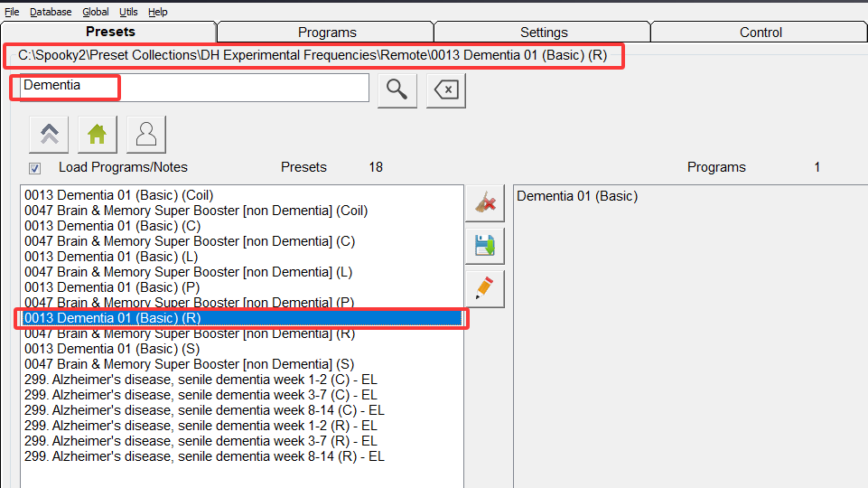
Task: Open the user presets person icon
Action: click(145, 135)
